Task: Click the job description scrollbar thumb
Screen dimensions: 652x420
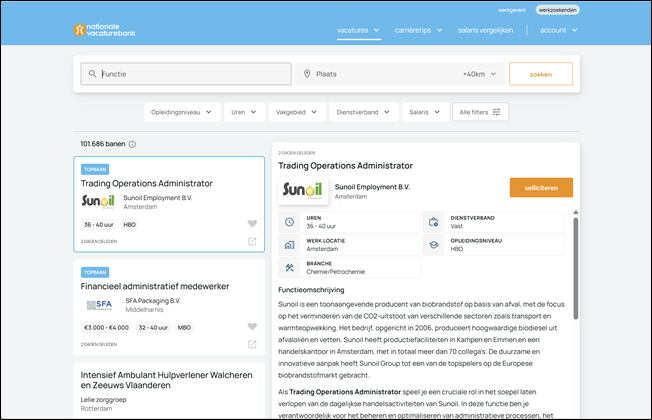Action: pyautogui.click(x=575, y=268)
